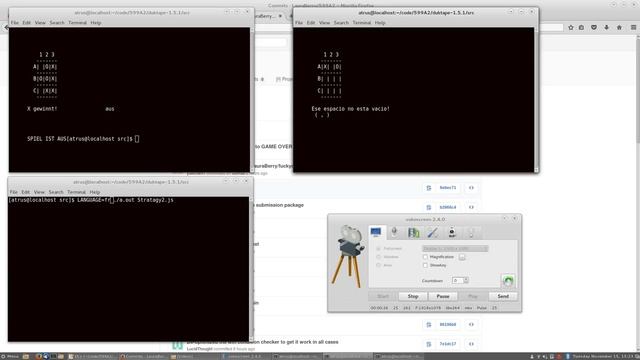Open the display selection dropdown in vokoscreen
Image resolution: width=640 pixels, height=360 pixels.
click(x=455, y=249)
